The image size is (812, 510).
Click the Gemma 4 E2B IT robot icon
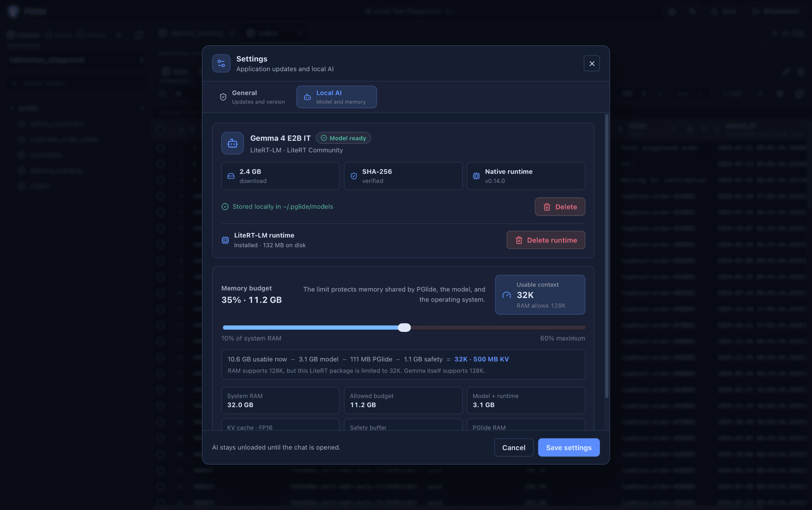[x=232, y=143]
